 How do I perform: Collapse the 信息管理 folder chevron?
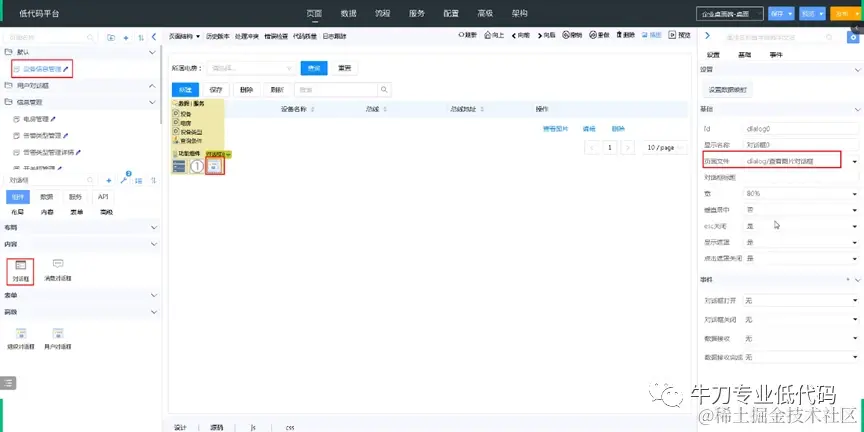153,102
